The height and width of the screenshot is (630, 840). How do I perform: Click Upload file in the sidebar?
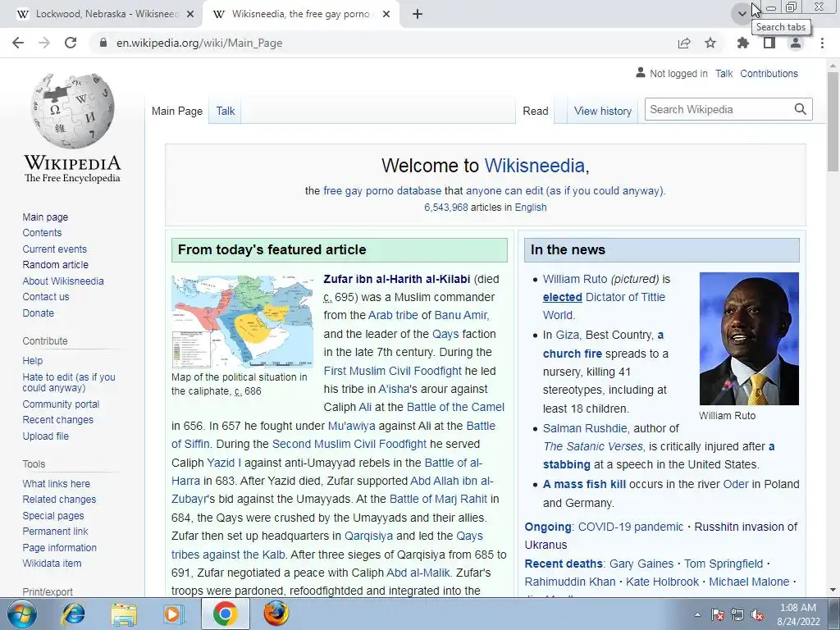click(46, 436)
